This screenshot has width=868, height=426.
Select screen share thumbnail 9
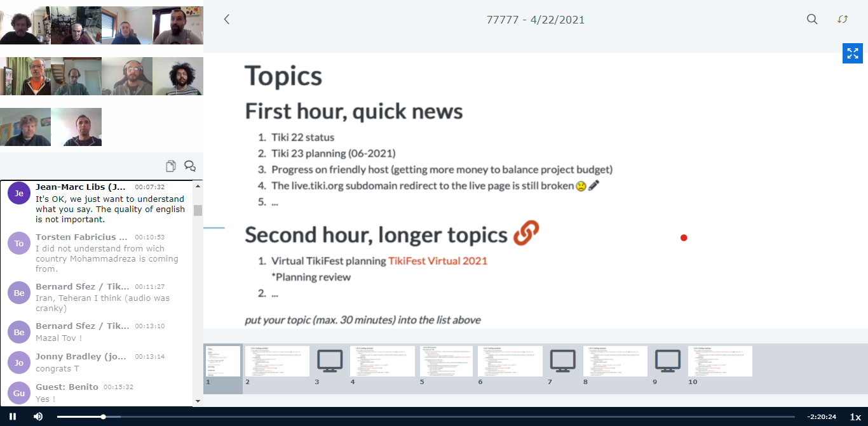pyautogui.click(x=668, y=361)
